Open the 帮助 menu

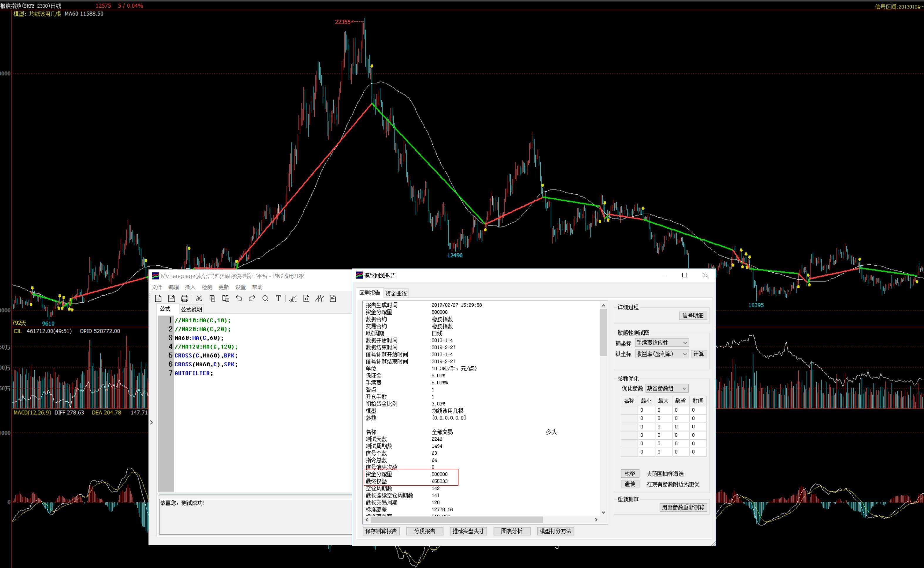(x=257, y=287)
